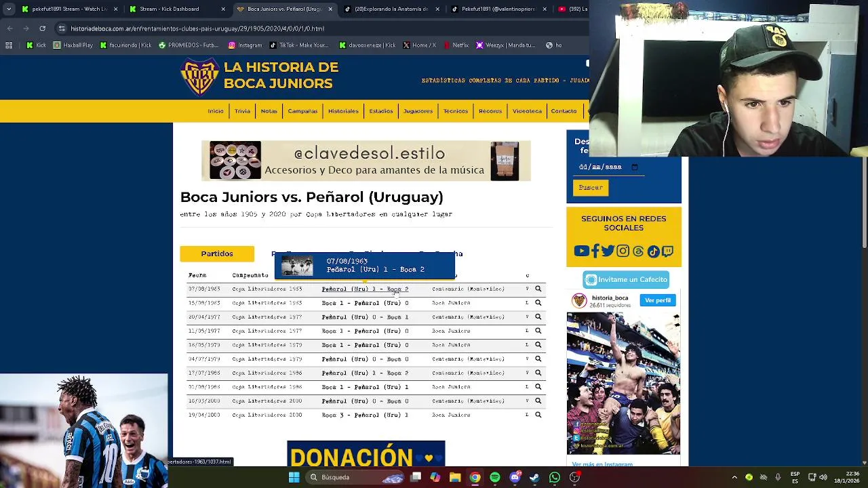
Task: Open magnifier for 15/08/1963 match row
Action: 538,303
